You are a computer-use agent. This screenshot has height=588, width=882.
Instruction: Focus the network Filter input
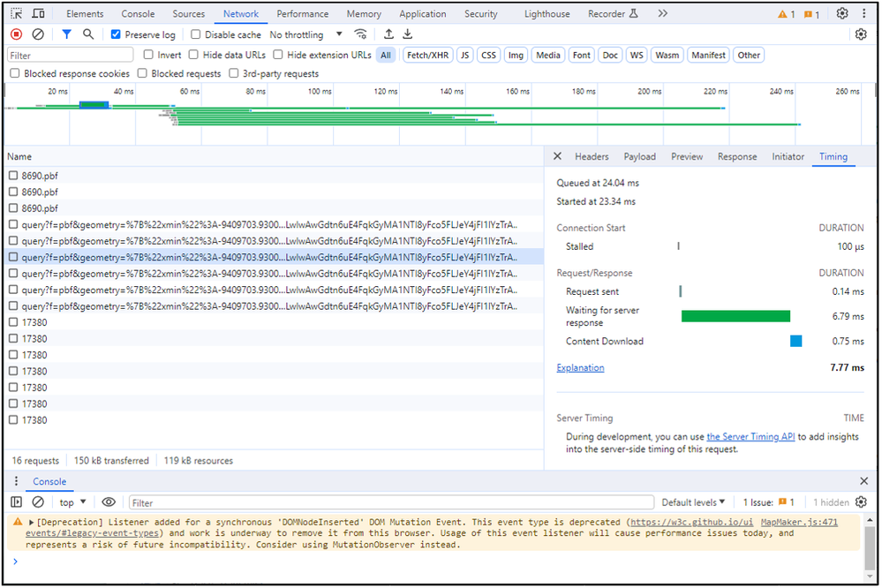tap(71, 55)
